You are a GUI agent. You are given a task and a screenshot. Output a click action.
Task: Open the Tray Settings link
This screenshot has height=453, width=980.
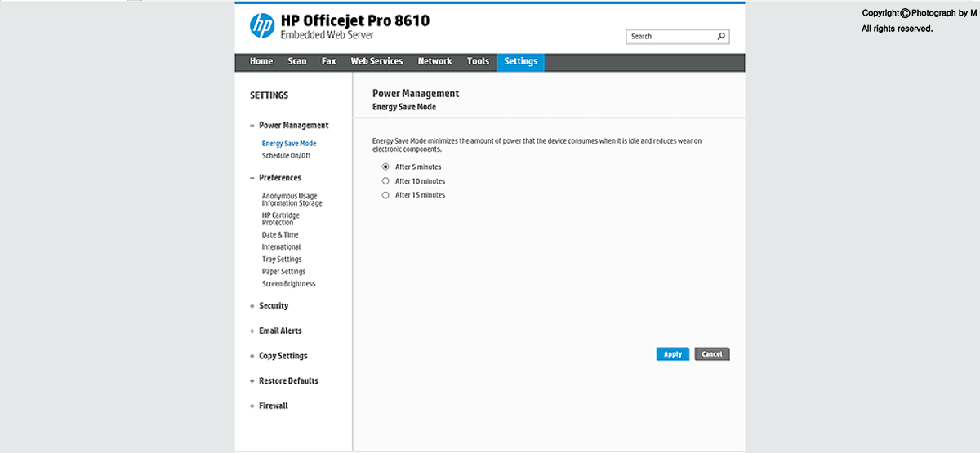click(282, 260)
